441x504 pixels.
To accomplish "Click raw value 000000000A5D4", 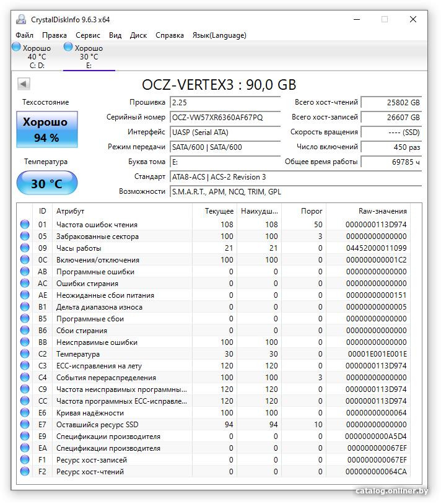I will coord(376,436).
